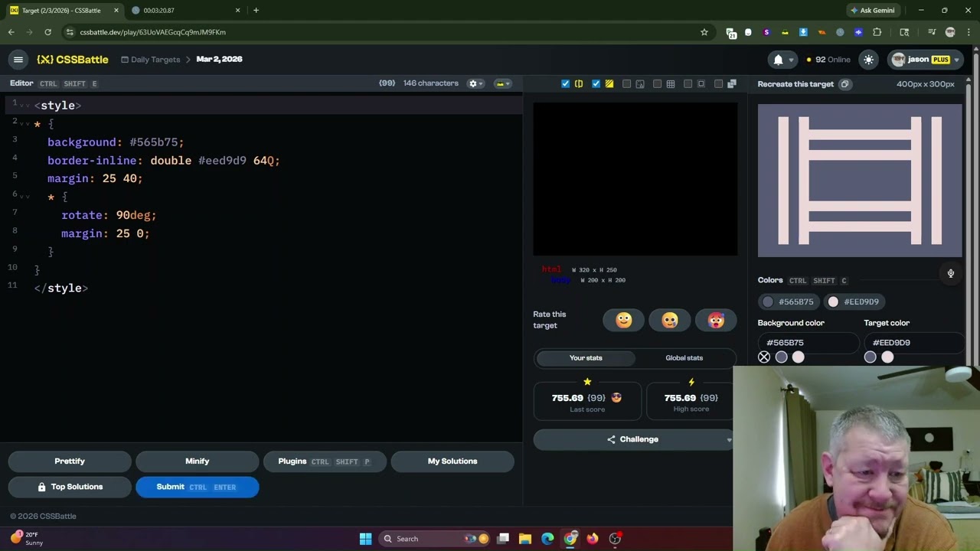Copy color chip #565B75
980x551 pixels.
coord(788,302)
